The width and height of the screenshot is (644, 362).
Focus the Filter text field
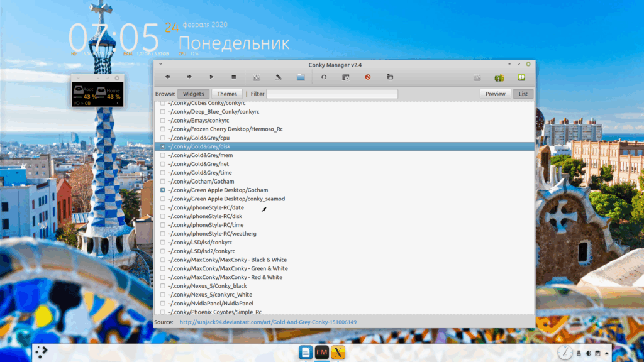pyautogui.click(x=332, y=94)
